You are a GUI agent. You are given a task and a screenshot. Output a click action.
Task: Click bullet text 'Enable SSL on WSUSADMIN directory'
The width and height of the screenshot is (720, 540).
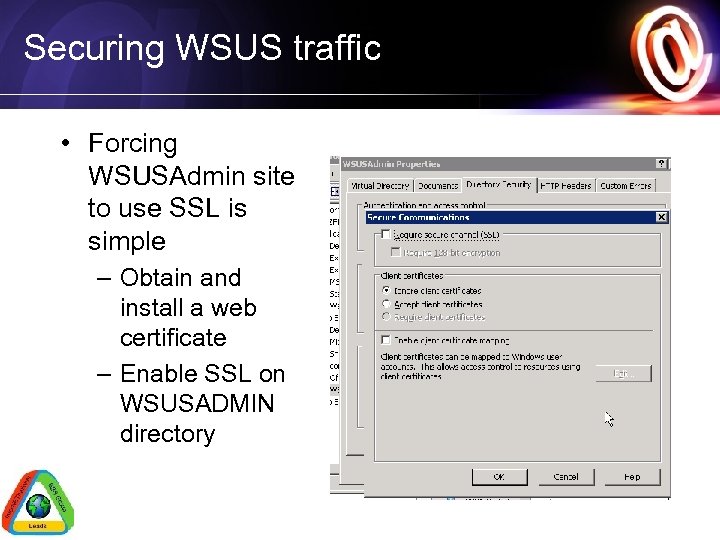tap(202, 404)
